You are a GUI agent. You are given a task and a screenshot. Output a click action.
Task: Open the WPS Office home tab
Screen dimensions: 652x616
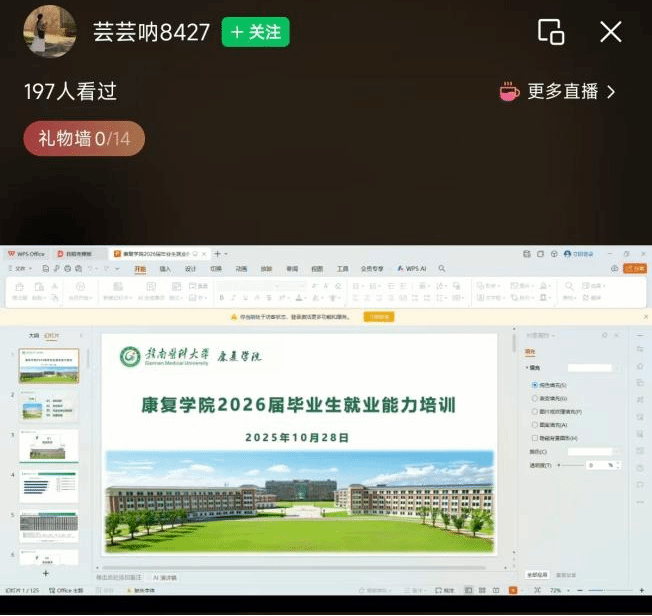[26, 254]
